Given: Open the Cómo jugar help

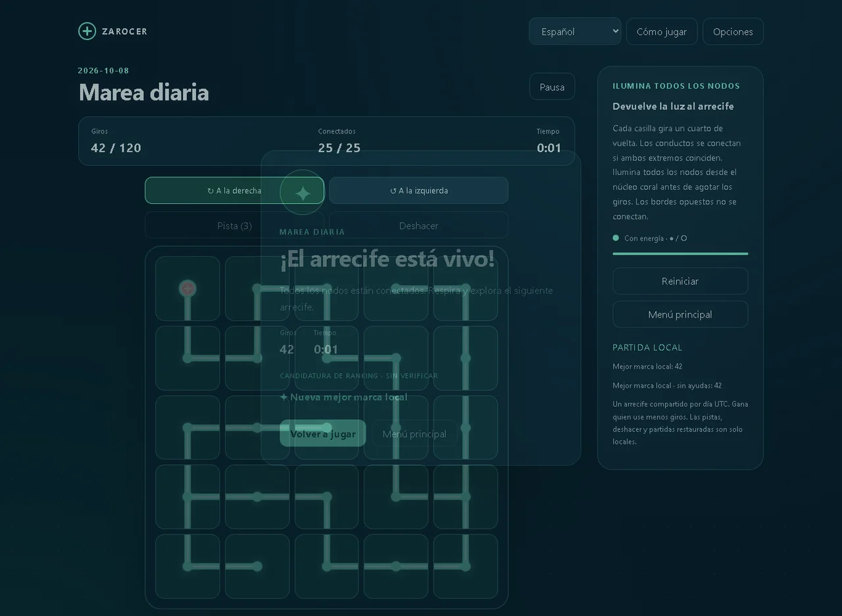Looking at the screenshot, I should [x=662, y=32].
